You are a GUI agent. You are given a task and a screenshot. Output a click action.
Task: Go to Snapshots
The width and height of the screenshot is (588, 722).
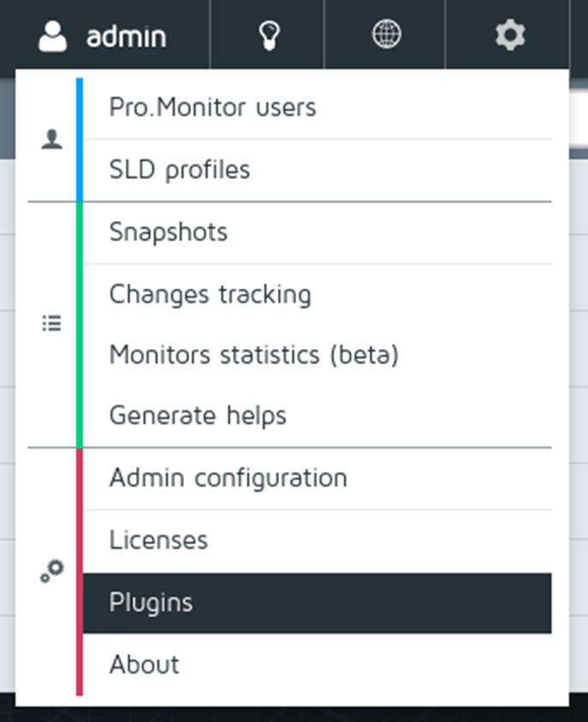169,232
